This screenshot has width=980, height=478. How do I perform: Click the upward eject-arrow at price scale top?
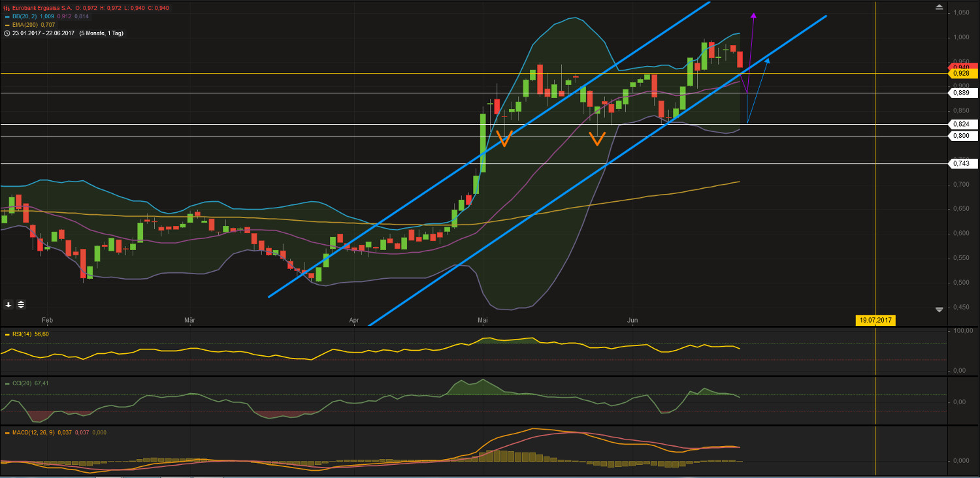pyautogui.click(x=939, y=7)
